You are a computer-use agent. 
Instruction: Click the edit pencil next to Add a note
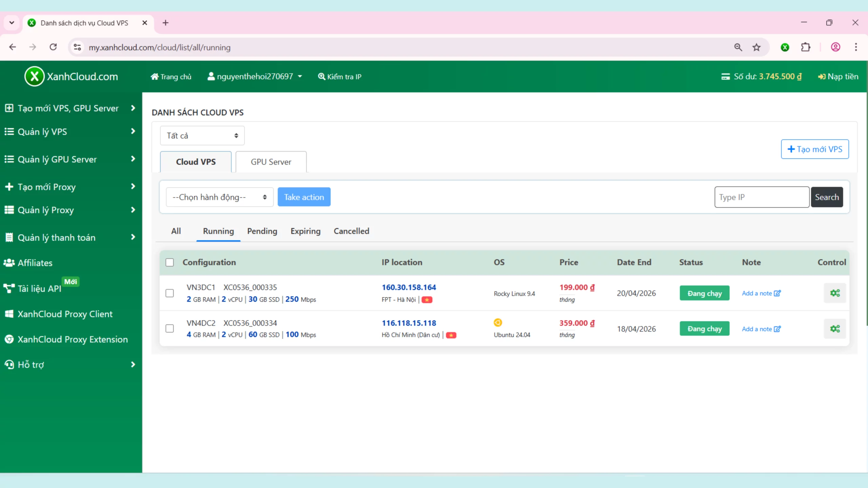pyautogui.click(x=777, y=292)
